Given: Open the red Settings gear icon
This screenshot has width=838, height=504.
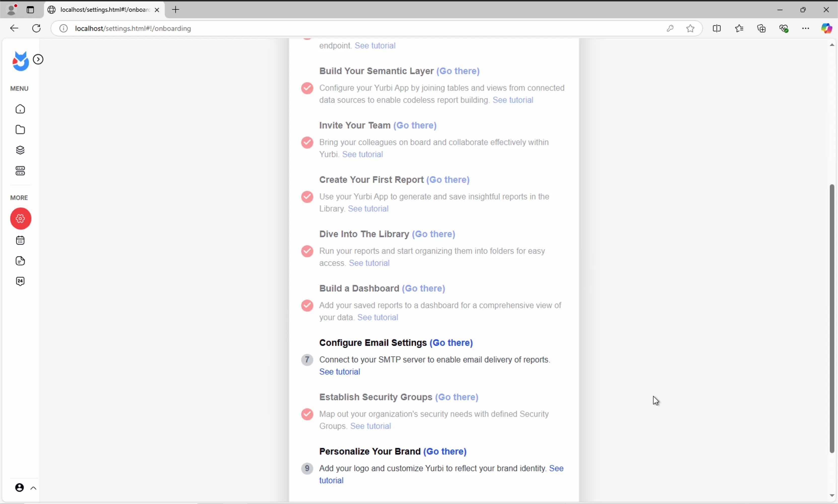Looking at the screenshot, I should tap(21, 218).
